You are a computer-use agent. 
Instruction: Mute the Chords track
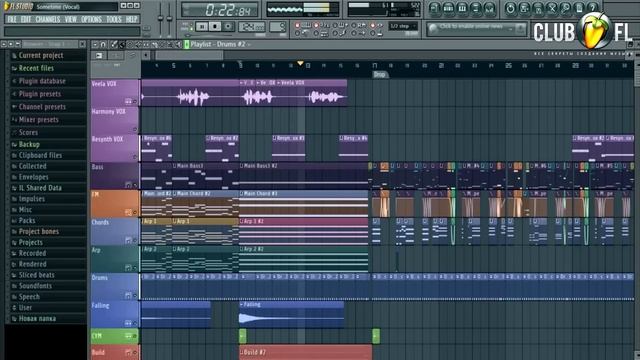(135, 240)
